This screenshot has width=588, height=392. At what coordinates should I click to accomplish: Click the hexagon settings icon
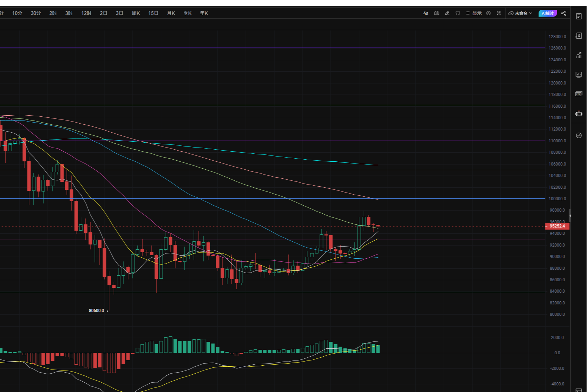tap(488, 13)
